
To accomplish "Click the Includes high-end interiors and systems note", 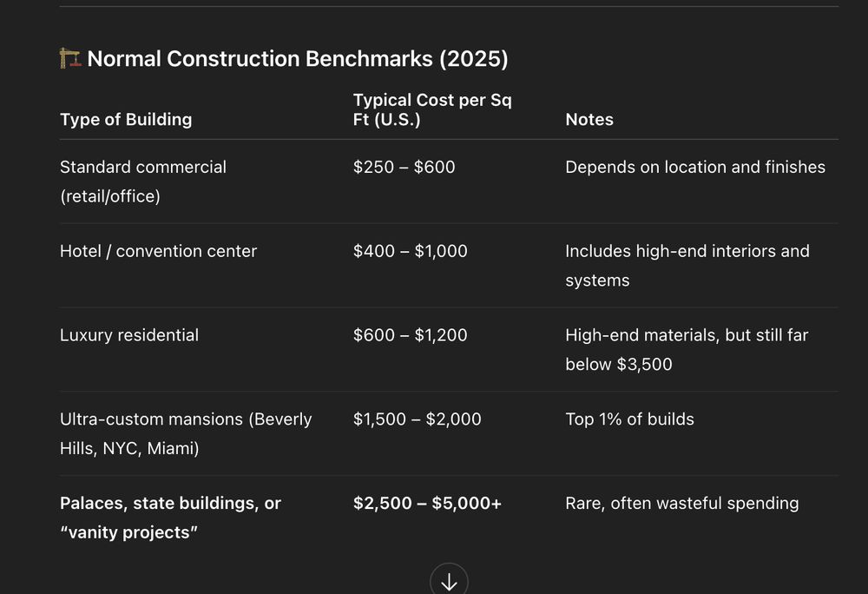I will pos(687,265).
